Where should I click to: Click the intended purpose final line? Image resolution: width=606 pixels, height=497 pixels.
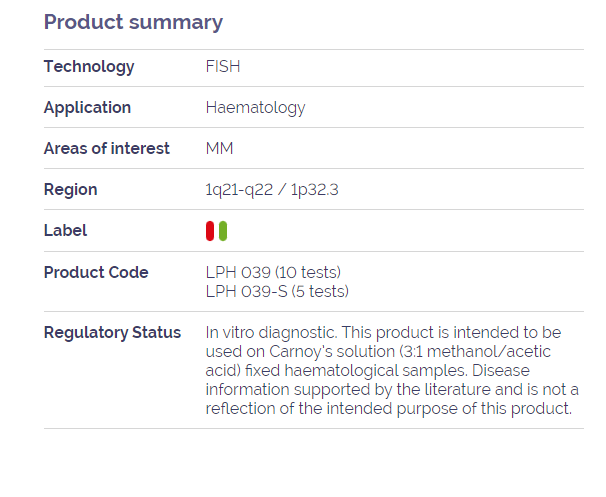click(x=389, y=408)
